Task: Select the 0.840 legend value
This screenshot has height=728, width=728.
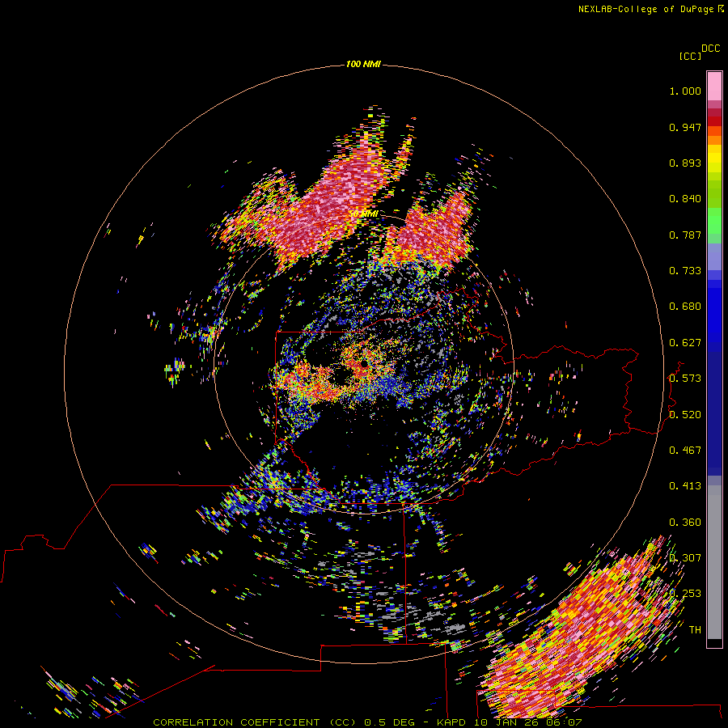Action: click(685, 199)
